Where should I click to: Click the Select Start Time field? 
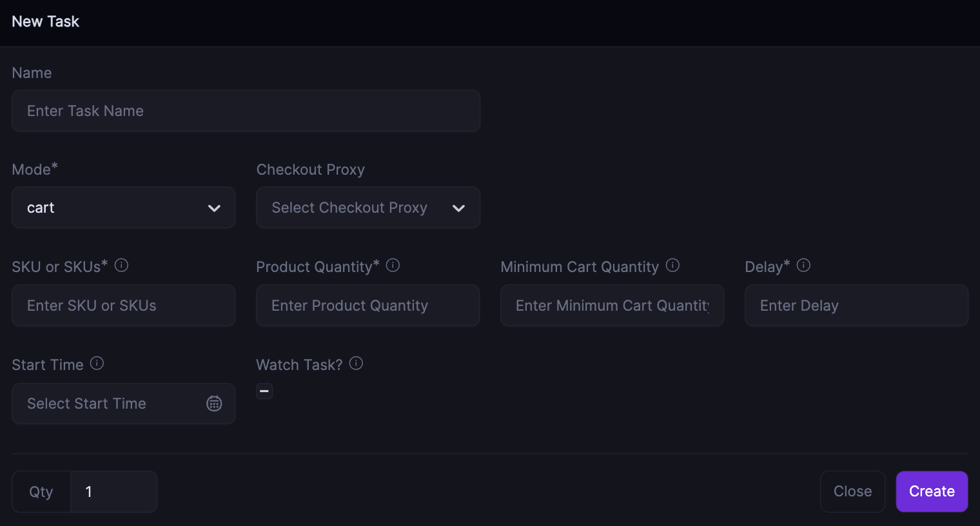(x=106, y=404)
